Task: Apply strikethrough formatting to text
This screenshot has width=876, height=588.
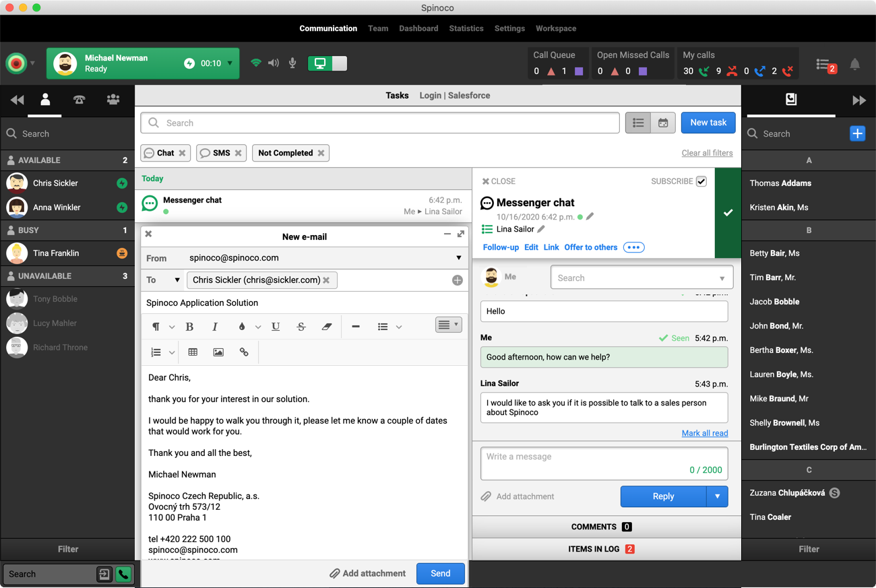Action: [301, 327]
